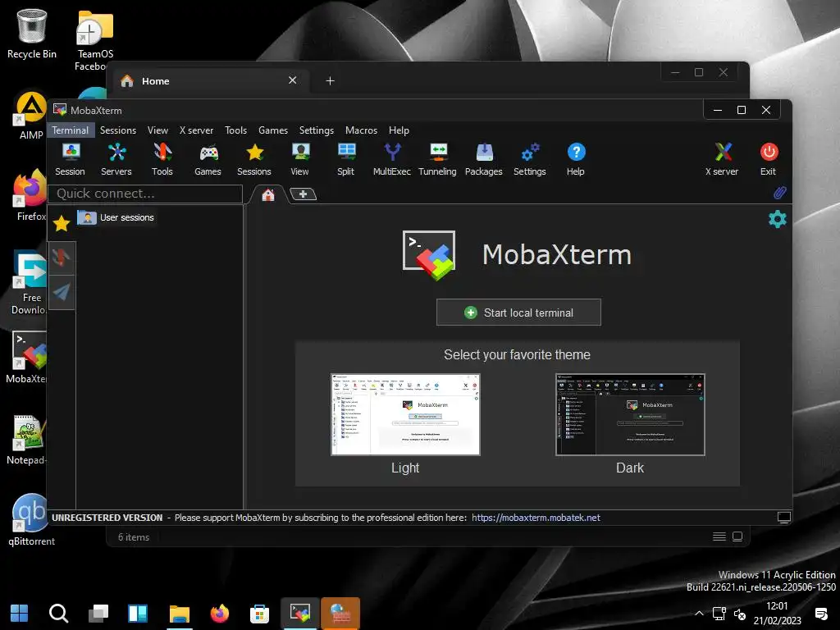The width and height of the screenshot is (840, 630).
Task: Open Widgets on the taskbar
Action: click(x=138, y=614)
